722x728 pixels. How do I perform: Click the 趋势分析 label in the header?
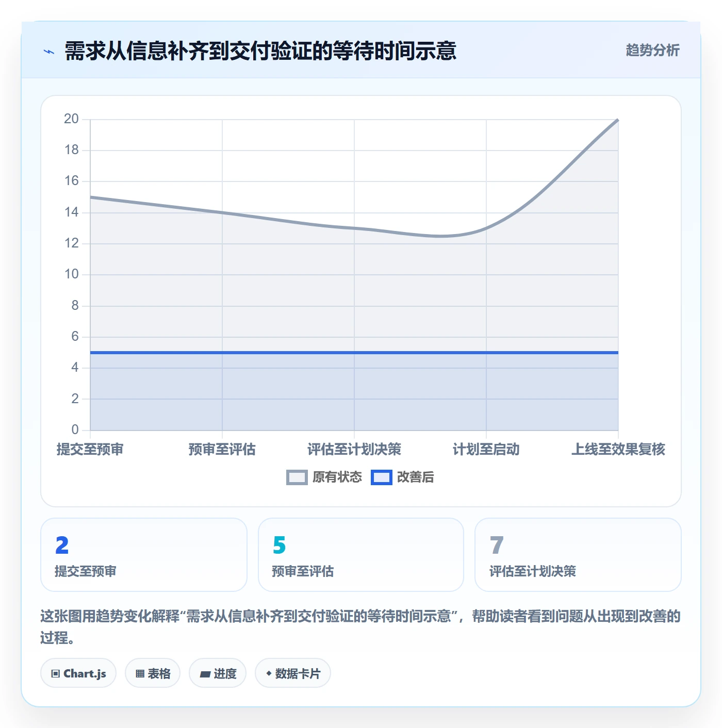pyautogui.click(x=652, y=50)
